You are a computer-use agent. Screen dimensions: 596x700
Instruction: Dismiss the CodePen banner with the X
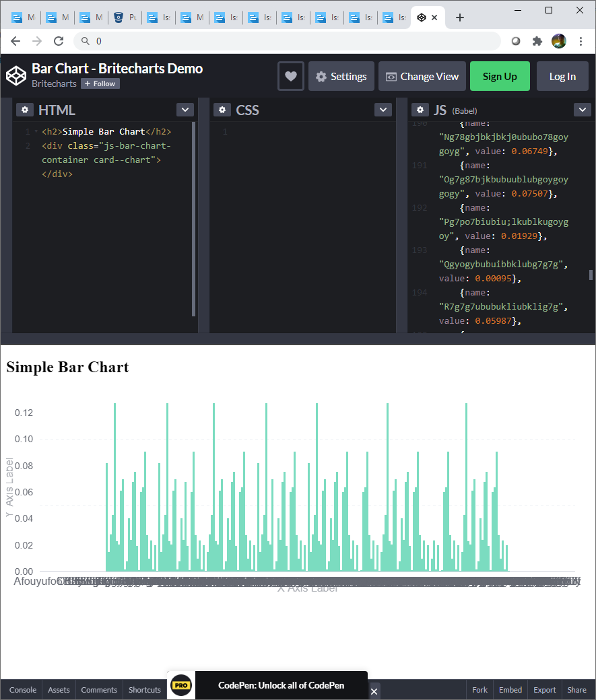tap(374, 691)
